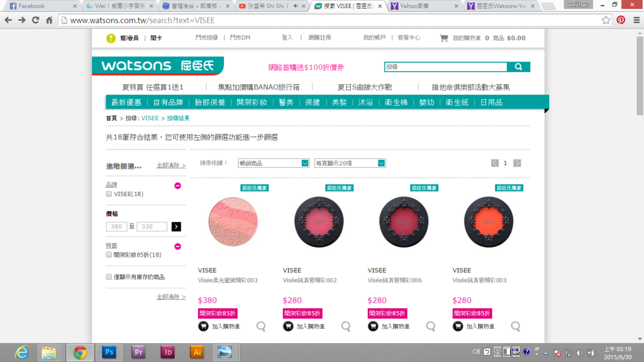Go to previous results page arrow

coord(495,163)
